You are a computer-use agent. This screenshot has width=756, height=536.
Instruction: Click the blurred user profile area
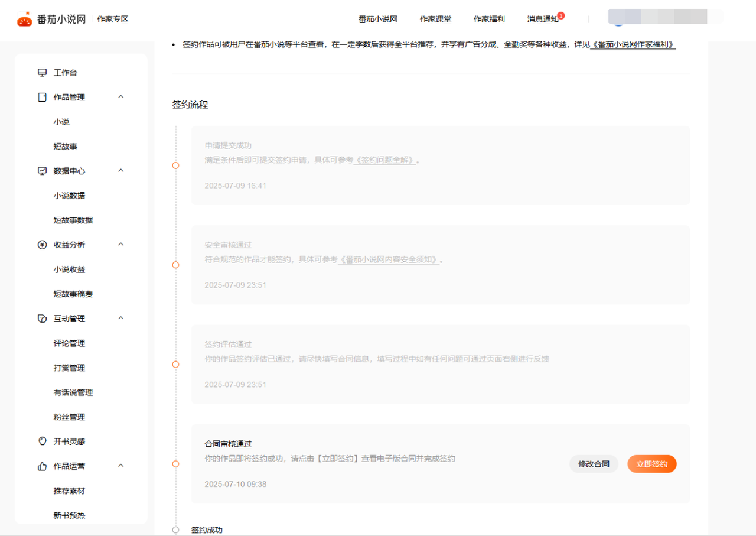point(657,17)
